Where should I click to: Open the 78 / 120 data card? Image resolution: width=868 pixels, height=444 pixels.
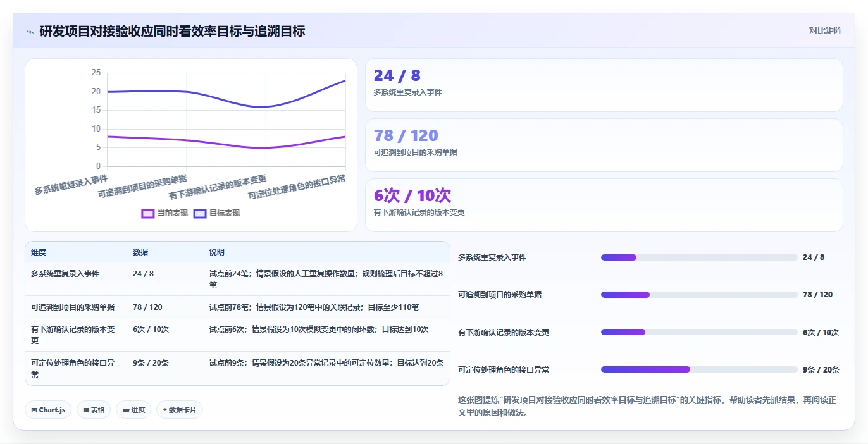click(x=604, y=145)
